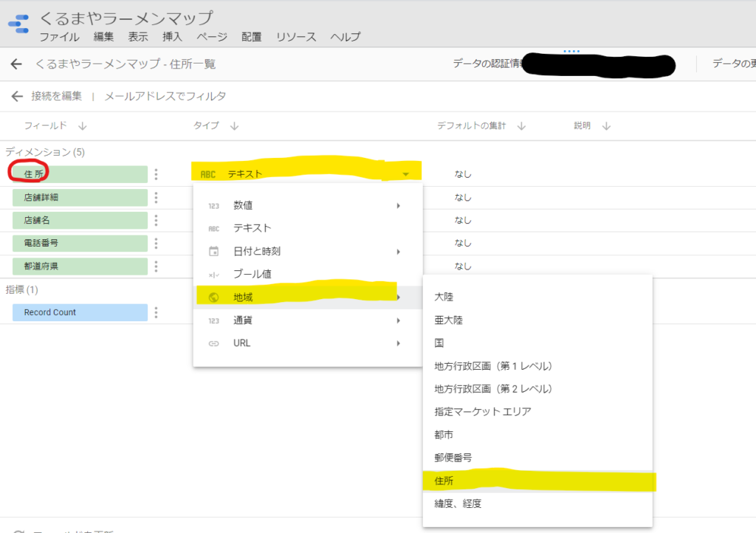Click calendar icon of 日付と時刻 entry
The height and width of the screenshot is (533, 756).
point(213,251)
